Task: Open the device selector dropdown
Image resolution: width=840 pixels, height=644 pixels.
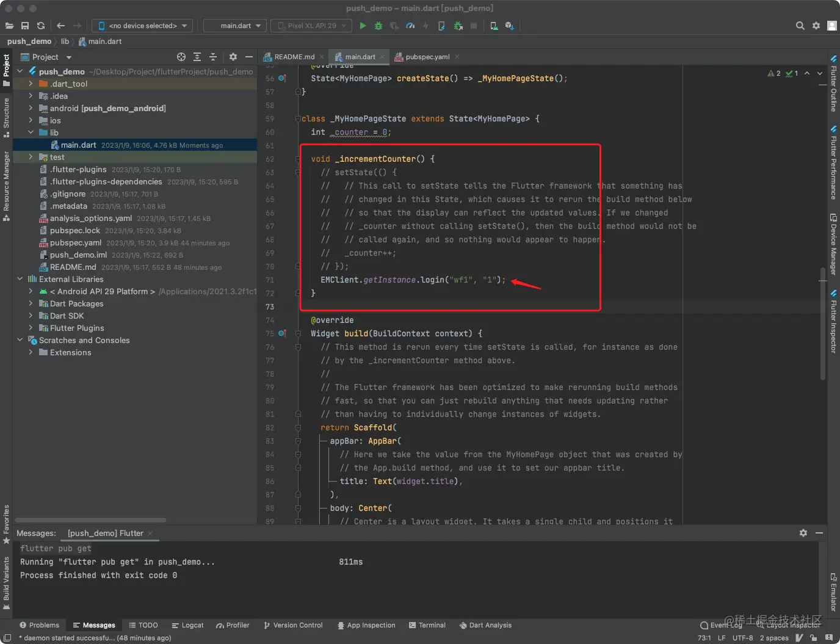Action: pos(143,26)
